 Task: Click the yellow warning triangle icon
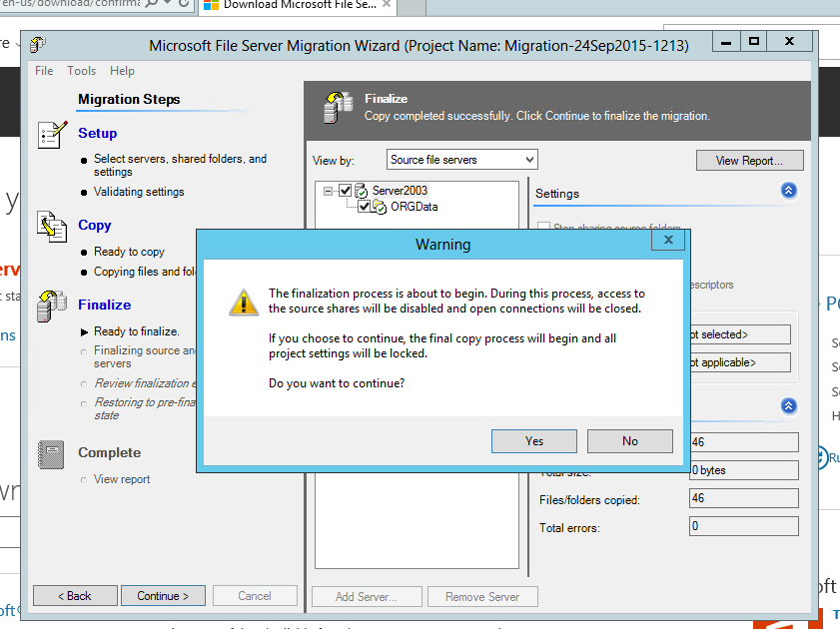coord(244,303)
